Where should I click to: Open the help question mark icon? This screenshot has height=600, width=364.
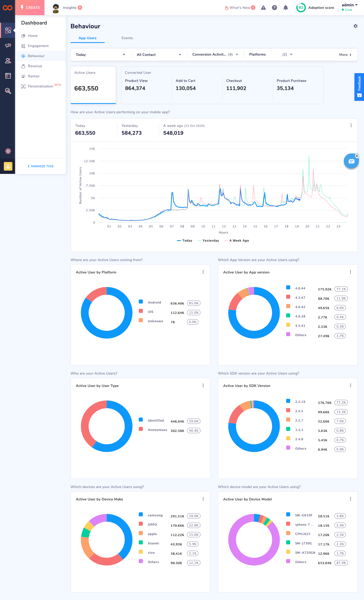(x=274, y=8)
